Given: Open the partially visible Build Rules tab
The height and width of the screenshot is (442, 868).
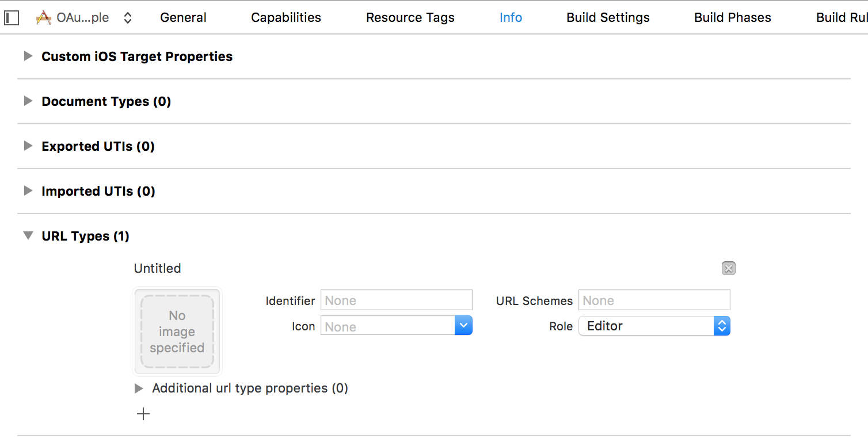Looking at the screenshot, I should [842, 18].
